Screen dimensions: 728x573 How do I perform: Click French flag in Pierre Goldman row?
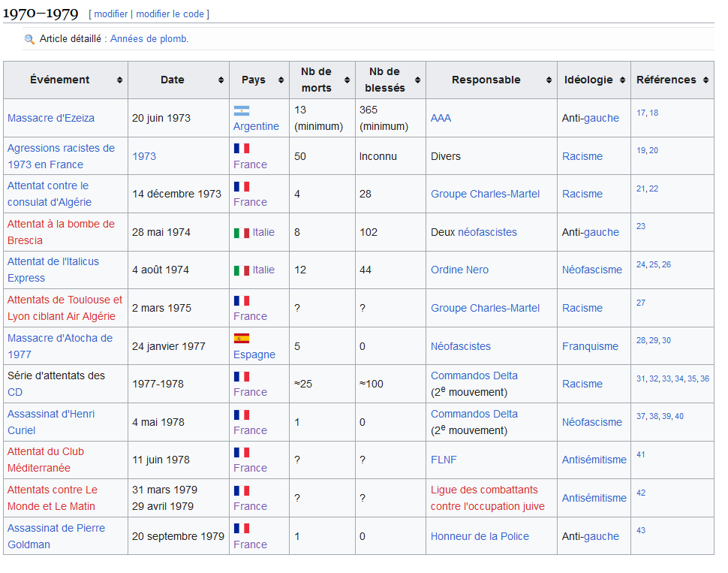pos(241,529)
